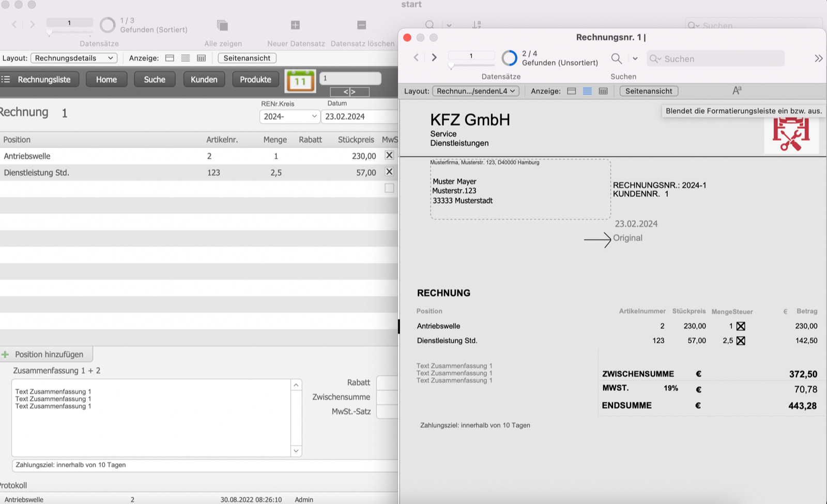This screenshot has width=827, height=504.
Task: Select form view icon in start window
Action: click(170, 58)
